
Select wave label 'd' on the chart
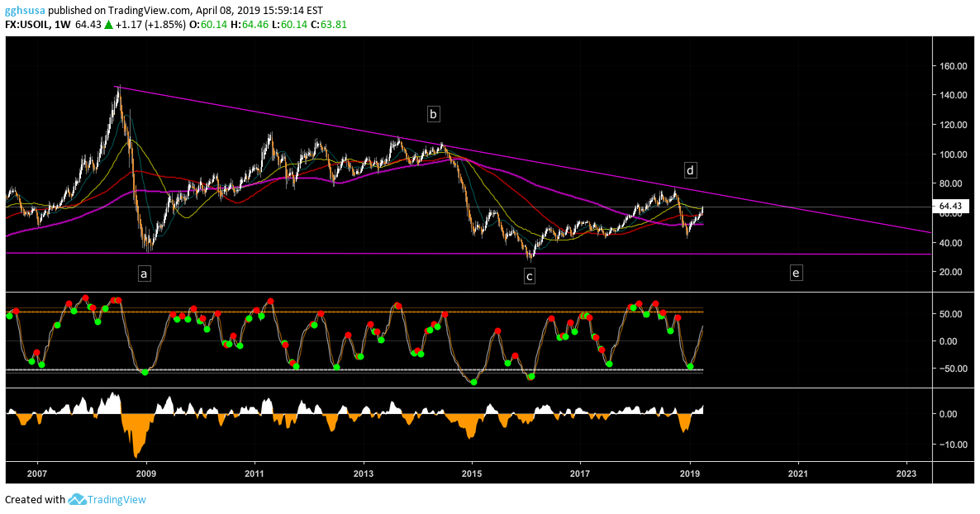pos(690,170)
